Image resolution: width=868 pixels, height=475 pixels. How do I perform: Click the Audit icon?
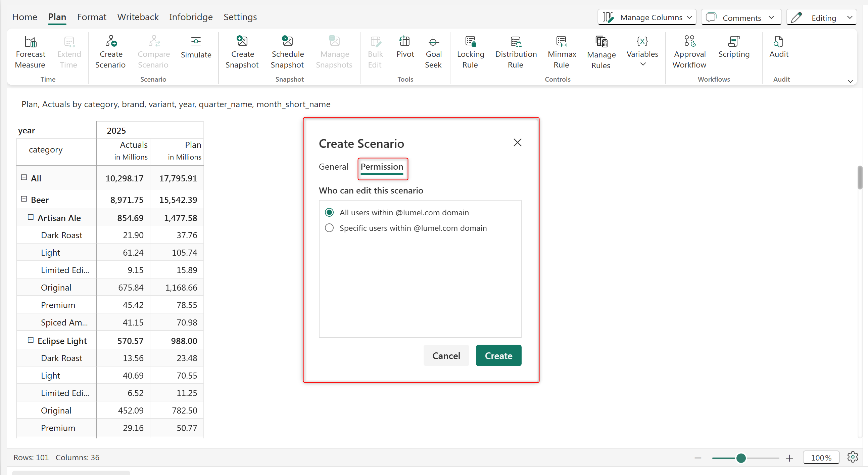(x=778, y=41)
